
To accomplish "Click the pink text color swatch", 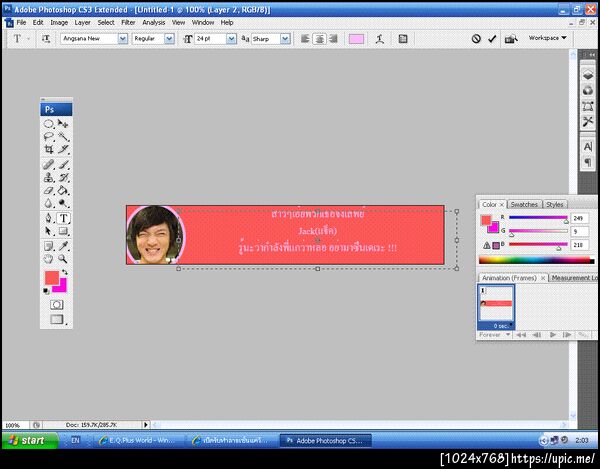I will [x=356, y=39].
